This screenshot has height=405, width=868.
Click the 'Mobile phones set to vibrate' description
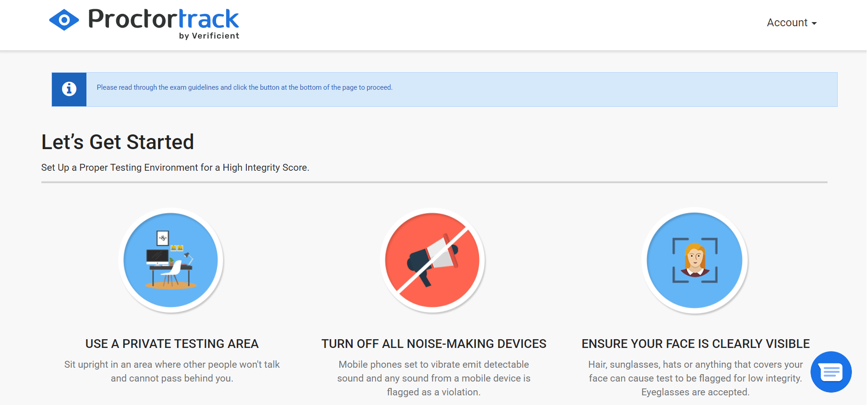pyautogui.click(x=434, y=378)
